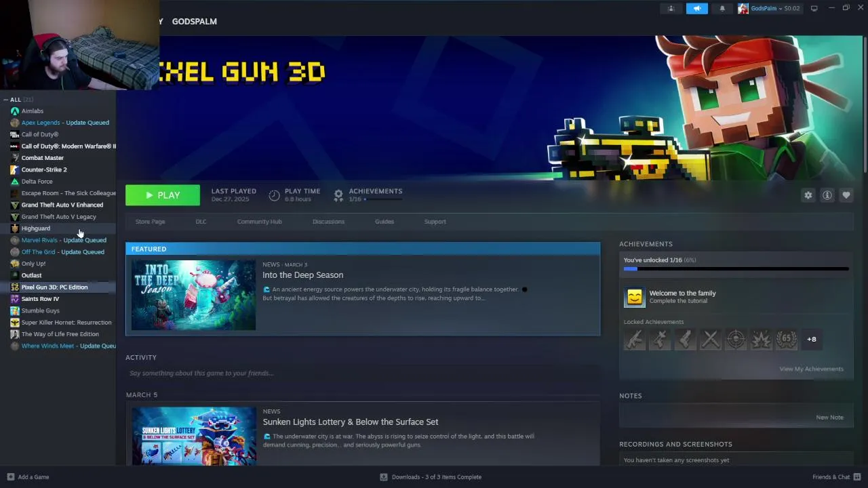The width and height of the screenshot is (868, 488).
Task: Open the notifications bell
Action: (722, 8)
